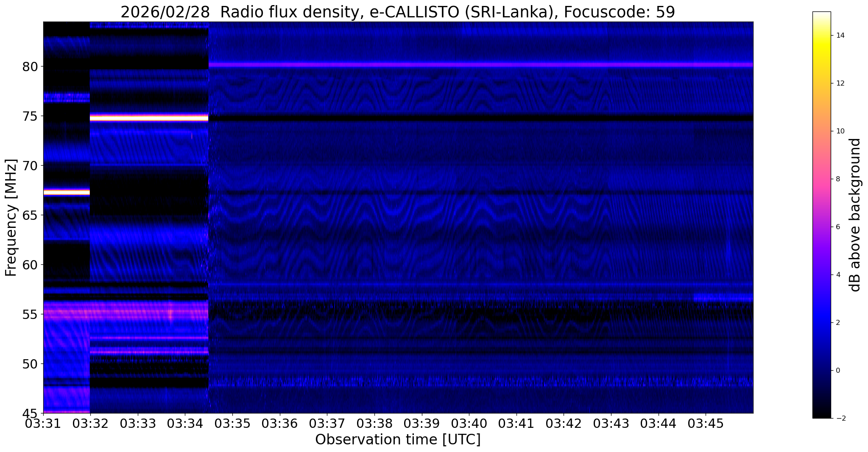Click the colorbar tick label 14
868x452 pixels.
pos(840,36)
